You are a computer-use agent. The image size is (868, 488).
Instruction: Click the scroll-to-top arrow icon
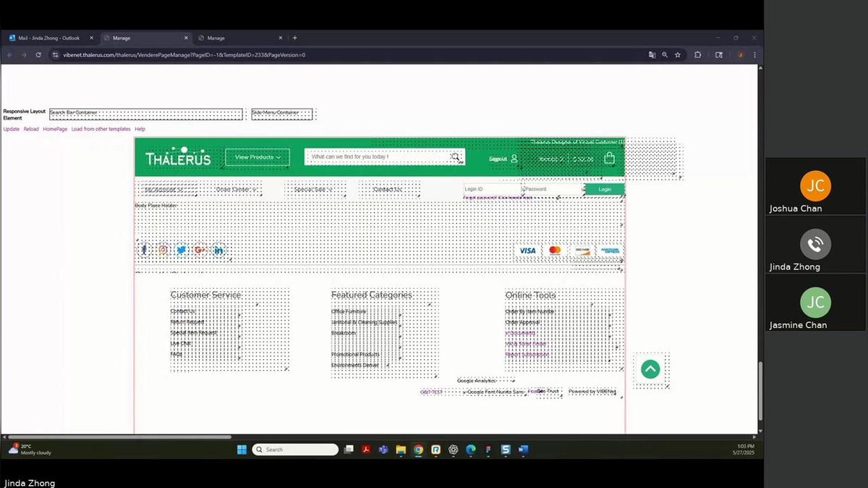point(650,369)
